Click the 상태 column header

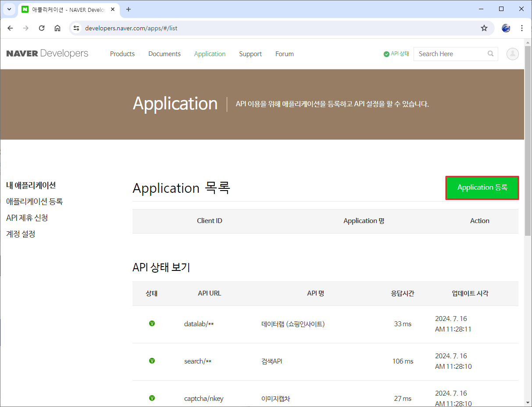[x=152, y=293]
